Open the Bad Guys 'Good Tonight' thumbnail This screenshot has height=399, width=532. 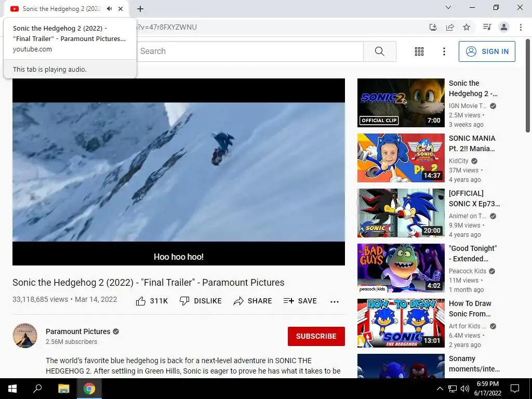[401, 268]
